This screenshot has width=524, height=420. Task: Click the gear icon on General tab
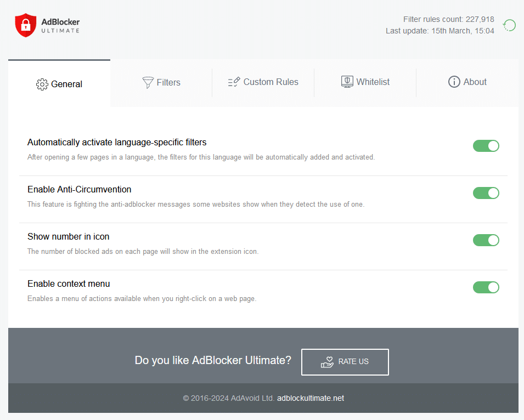point(42,84)
